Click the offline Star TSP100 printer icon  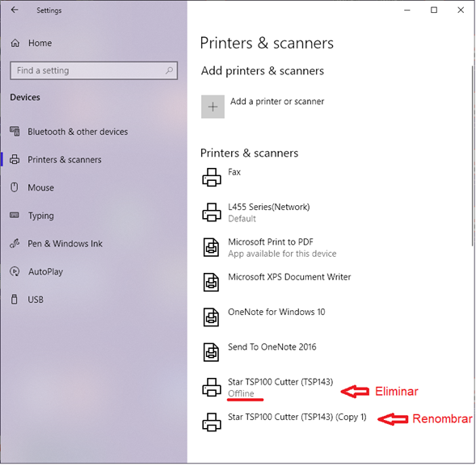coord(212,387)
